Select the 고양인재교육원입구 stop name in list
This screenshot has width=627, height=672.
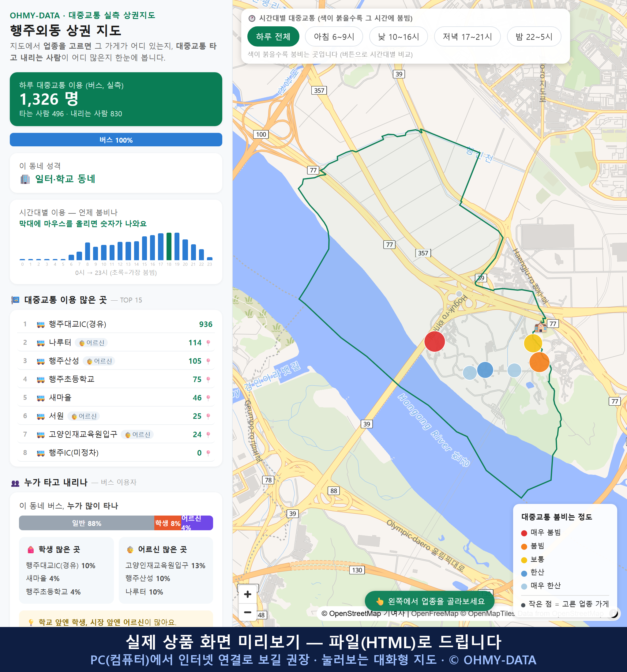[83, 434]
